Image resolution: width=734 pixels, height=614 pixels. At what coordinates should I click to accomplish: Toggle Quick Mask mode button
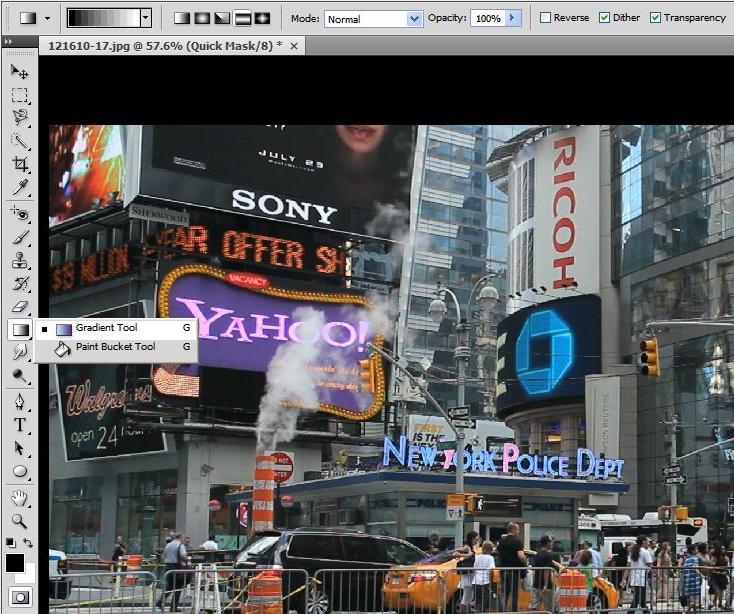coord(20,597)
